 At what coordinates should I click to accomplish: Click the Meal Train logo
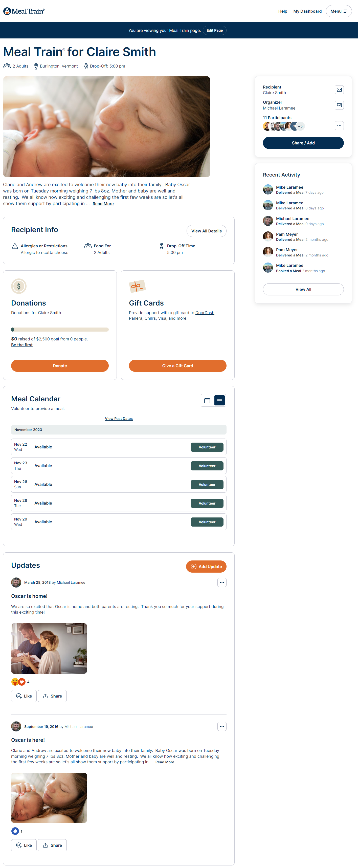click(24, 11)
